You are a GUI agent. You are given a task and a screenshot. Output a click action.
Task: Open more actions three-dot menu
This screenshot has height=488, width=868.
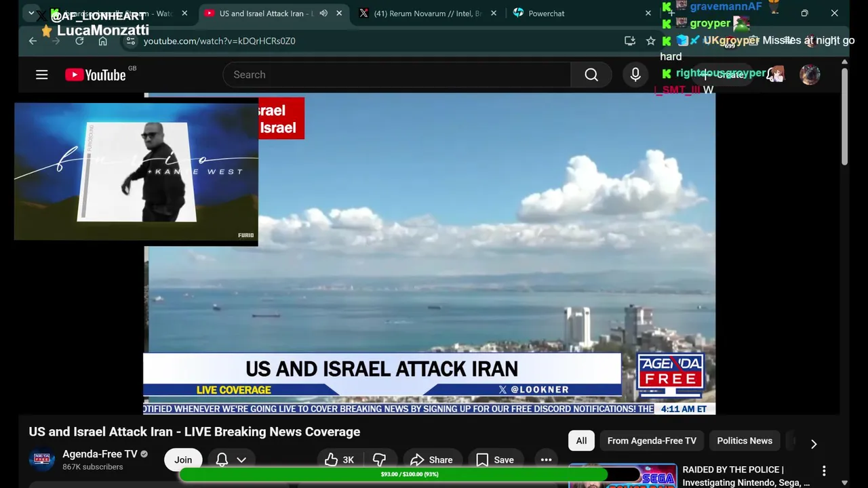pyautogui.click(x=546, y=460)
